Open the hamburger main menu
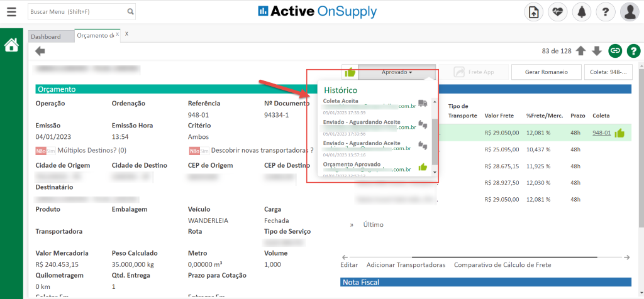 tap(11, 12)
